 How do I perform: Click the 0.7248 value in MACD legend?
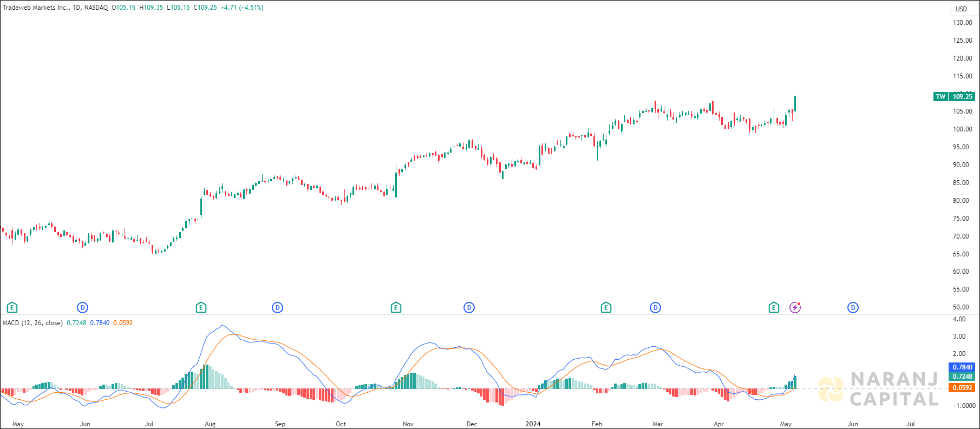[76, 323]
